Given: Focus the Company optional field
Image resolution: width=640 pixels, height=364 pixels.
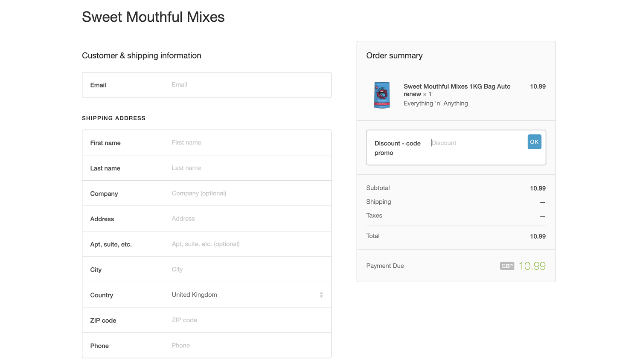Looking at the screenshot, I should pos(247,194).
